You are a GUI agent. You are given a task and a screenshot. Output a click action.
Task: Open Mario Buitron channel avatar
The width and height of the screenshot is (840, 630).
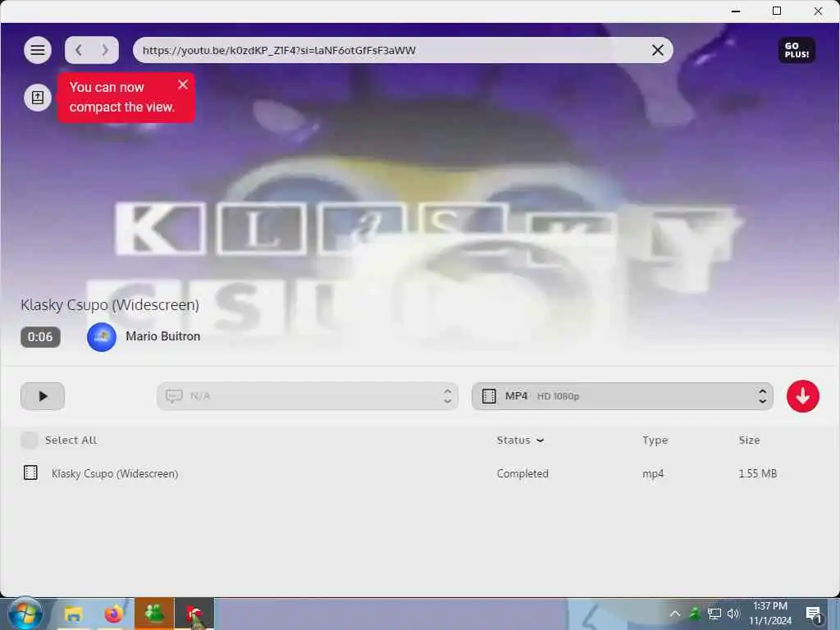tap(102, 337)
